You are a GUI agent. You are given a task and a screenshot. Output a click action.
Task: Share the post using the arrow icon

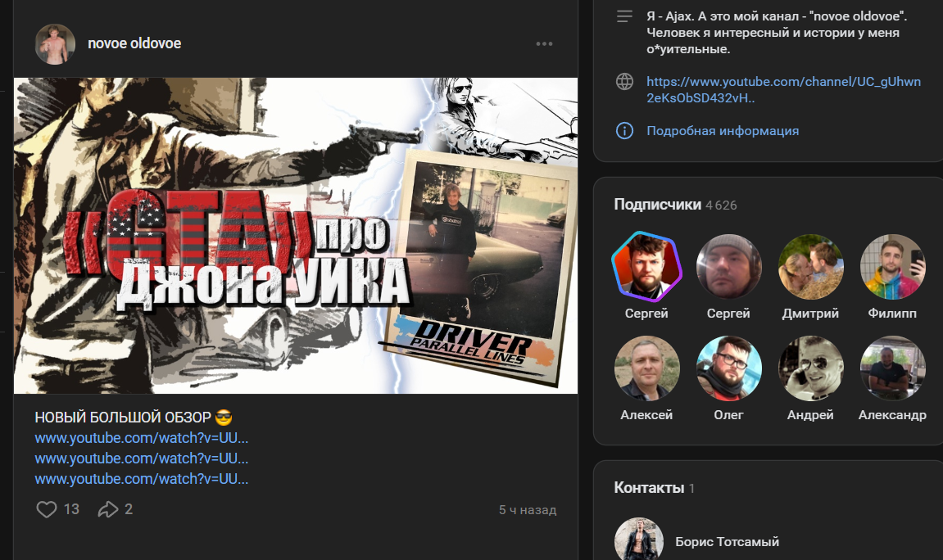pyautogui.click(x=108, y=509)
